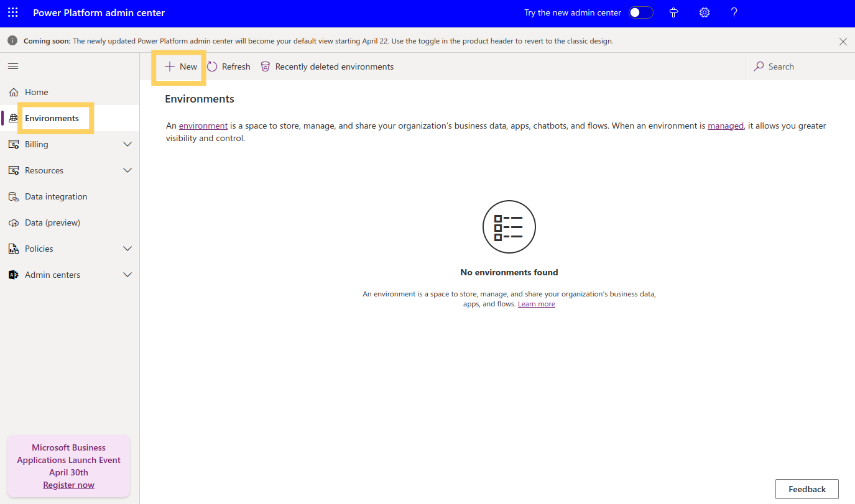
Task: Click the recycle bin icon in toolbar
Action: [266, 66]
